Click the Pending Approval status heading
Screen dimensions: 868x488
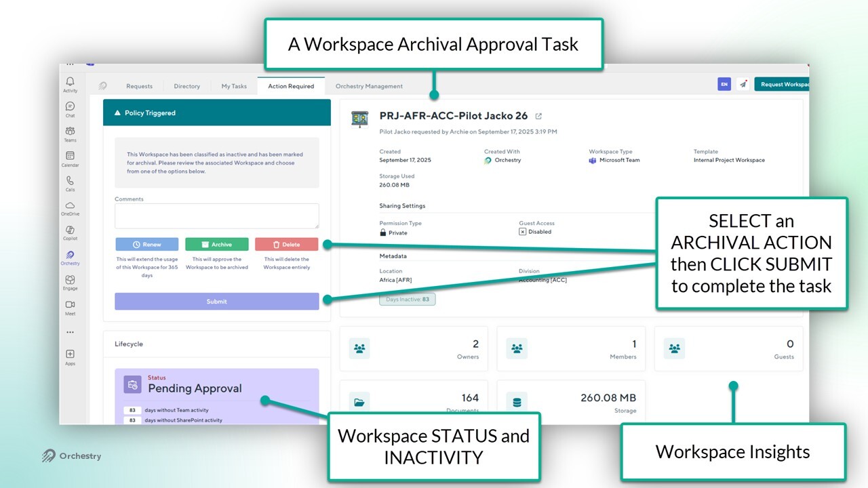click(195, 388)
